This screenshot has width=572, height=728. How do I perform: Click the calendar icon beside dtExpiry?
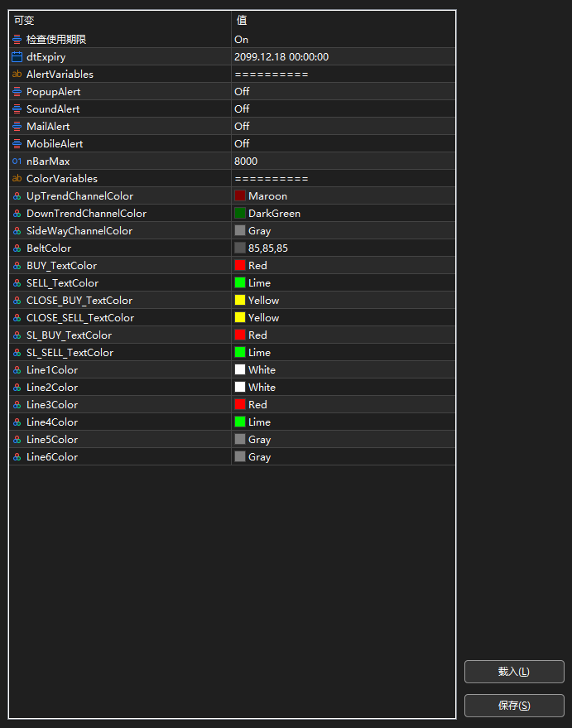click(x=17, y=57)
